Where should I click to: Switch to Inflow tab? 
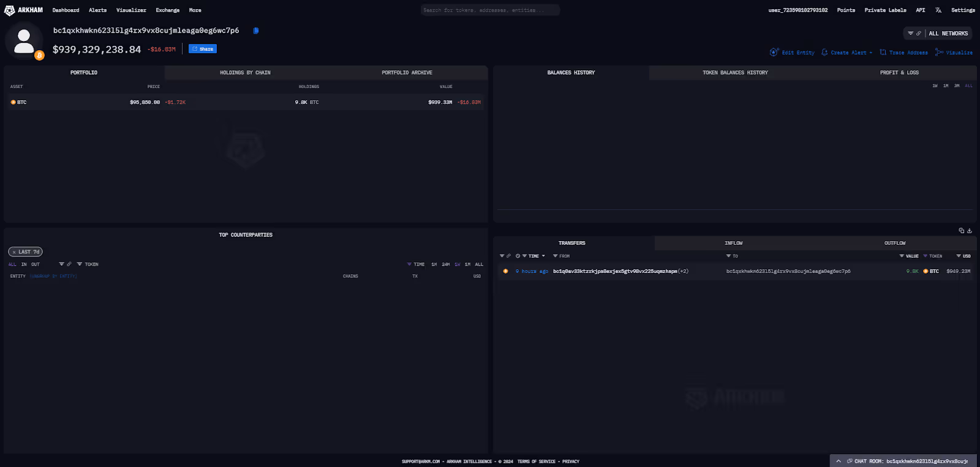(x=733, y=243)
